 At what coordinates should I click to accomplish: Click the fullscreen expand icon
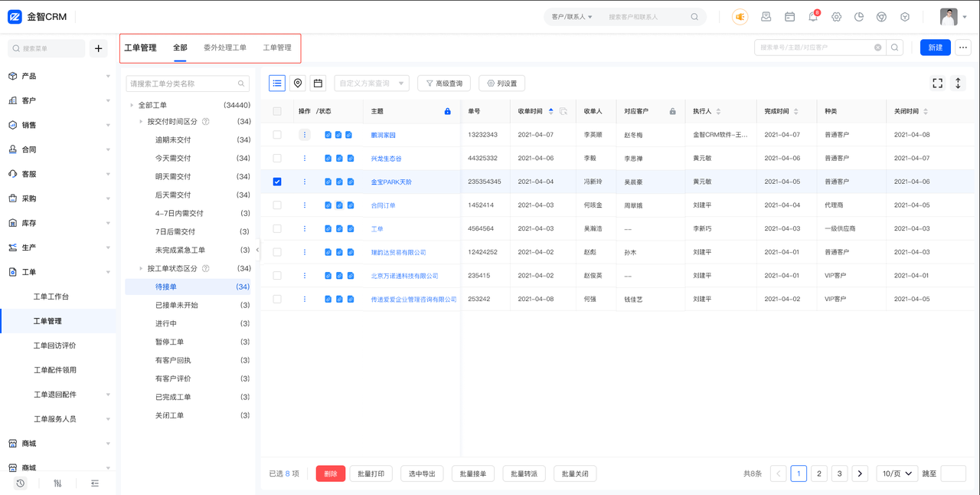click(x=937, y=84)
